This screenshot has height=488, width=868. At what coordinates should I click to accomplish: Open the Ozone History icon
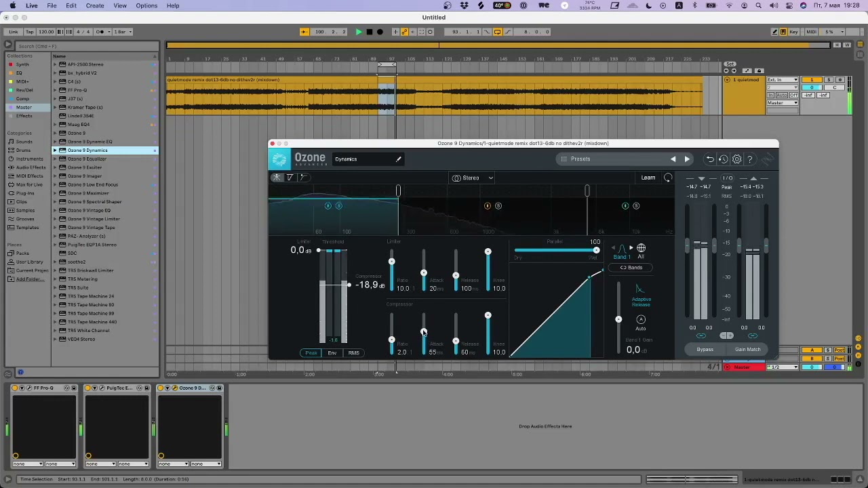pos(724,159)
